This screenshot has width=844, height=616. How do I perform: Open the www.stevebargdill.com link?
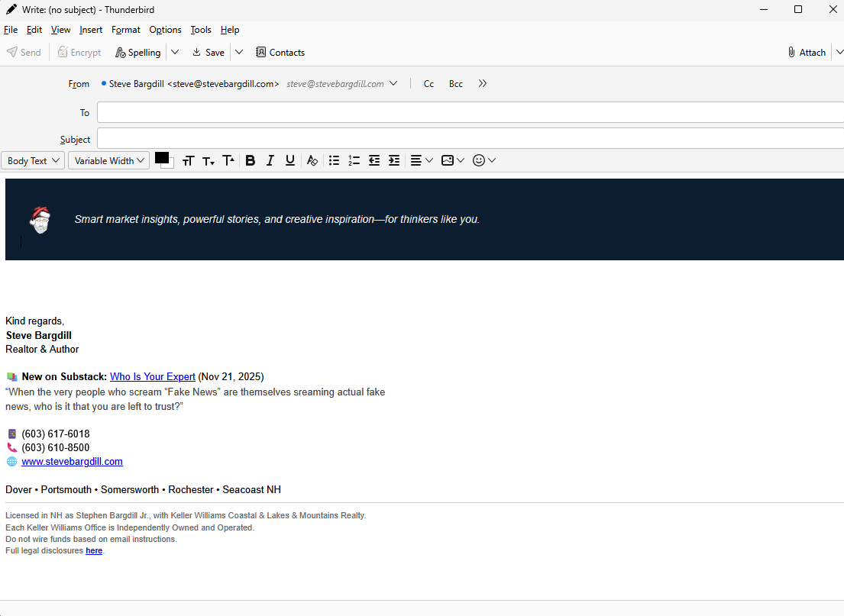coord(72,461)
